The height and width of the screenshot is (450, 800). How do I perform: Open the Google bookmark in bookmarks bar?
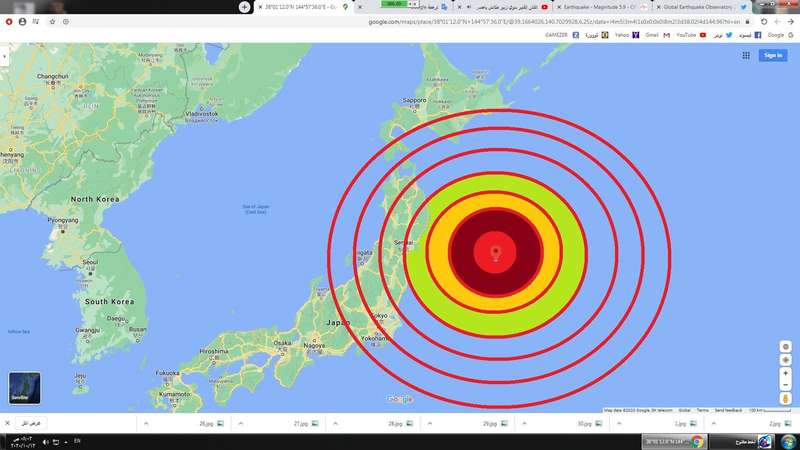coord(778,34)
